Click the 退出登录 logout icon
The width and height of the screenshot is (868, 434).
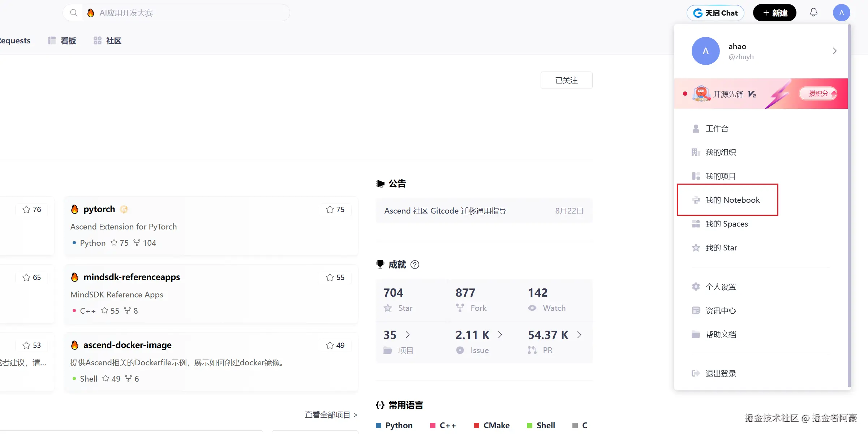pyautogui.click(x=696, y=373)
